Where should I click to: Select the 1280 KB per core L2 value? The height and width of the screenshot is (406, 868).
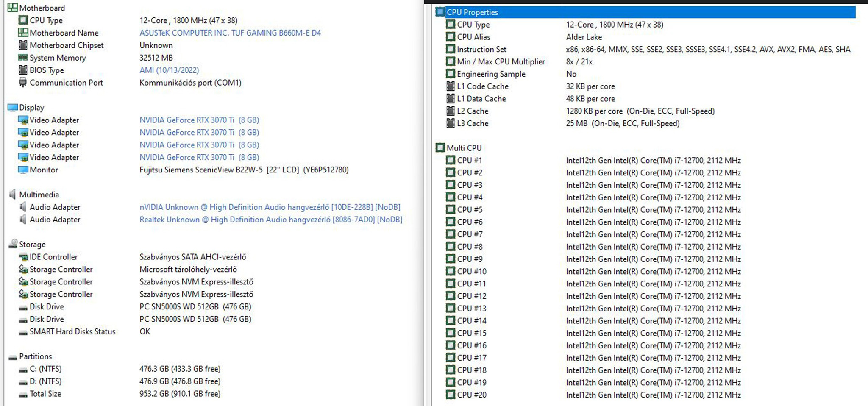[640, 111]
